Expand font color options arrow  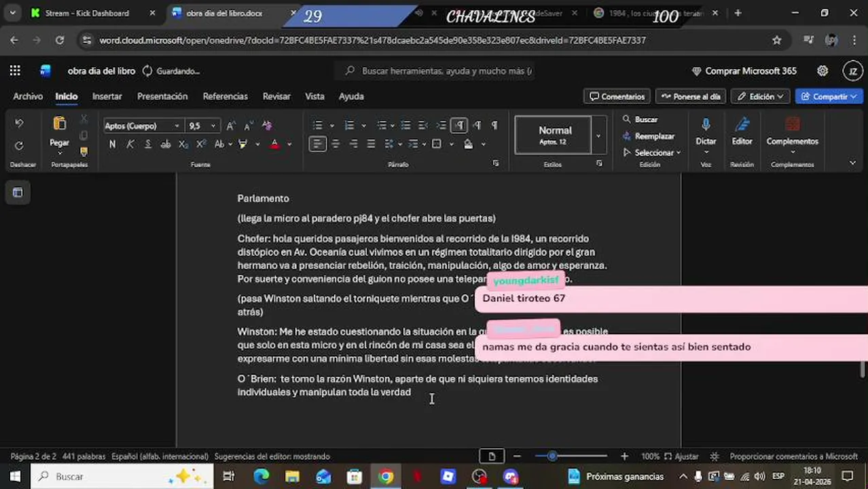[x=289, y=144]
